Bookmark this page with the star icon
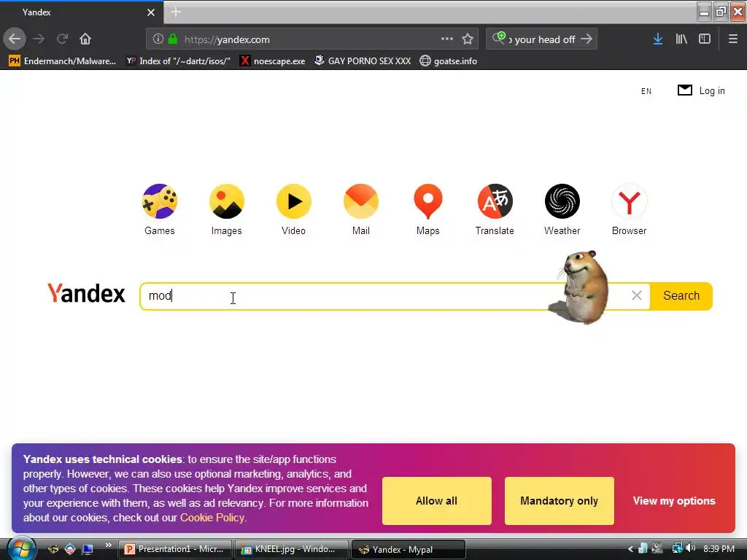The image size is (747, 560). point(468,39)
